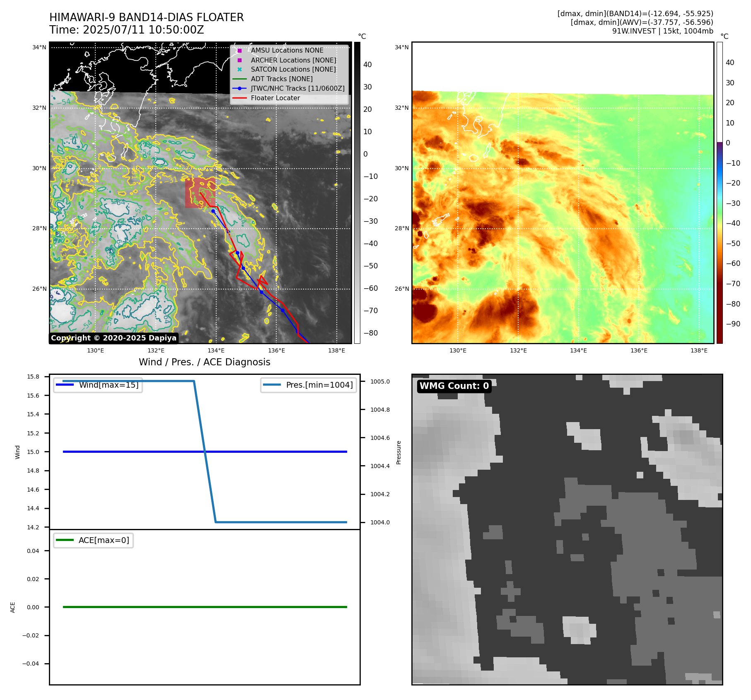The image size is (751, 700).
Task: Click the '91W.INVEST | 15kt, 1004mb' label
Action: (x=663, y=31)
